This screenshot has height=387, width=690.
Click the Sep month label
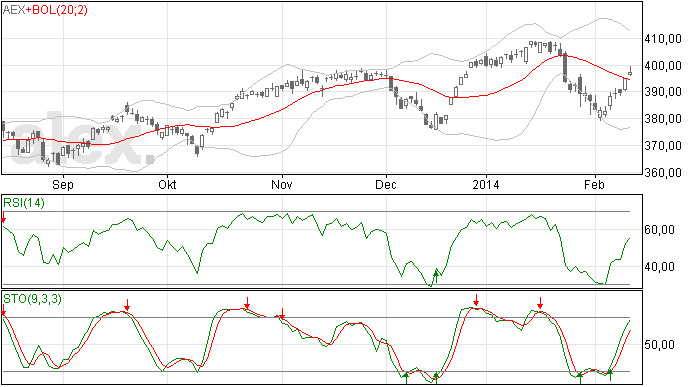coord(63,184)
